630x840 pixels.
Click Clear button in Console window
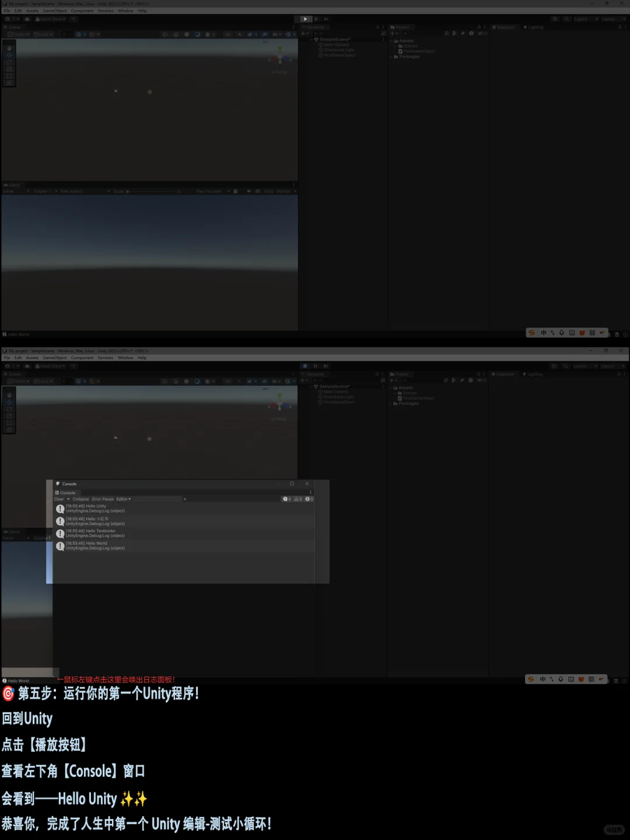[59, 499]
